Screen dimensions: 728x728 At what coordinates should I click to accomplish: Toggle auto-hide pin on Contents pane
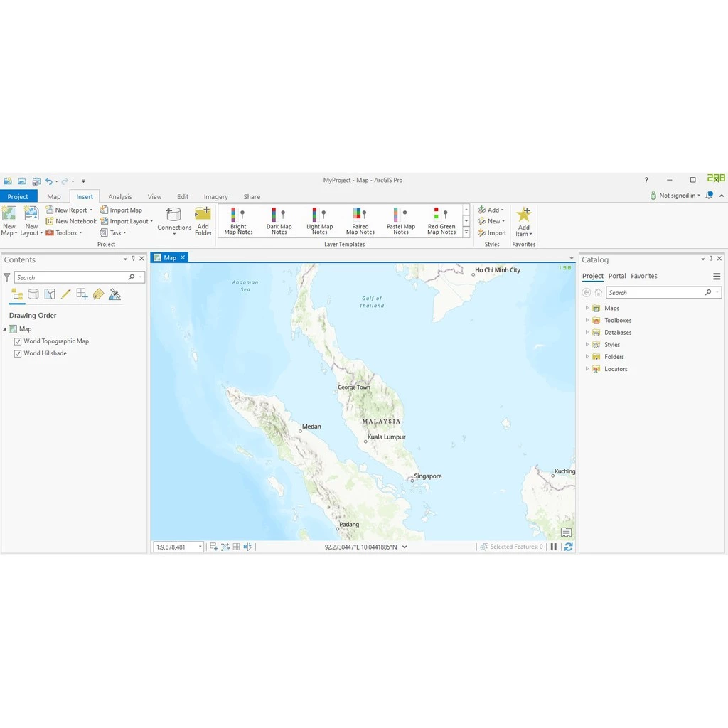[x=133, y=259]
